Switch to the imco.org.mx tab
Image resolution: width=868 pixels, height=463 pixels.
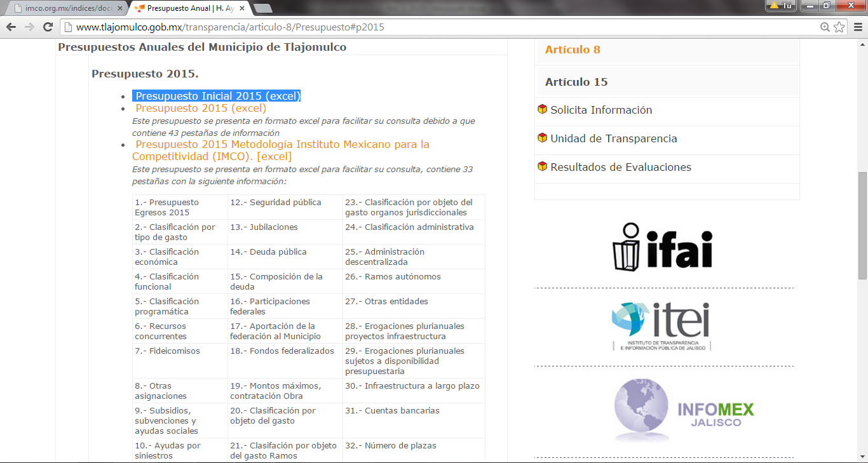coord(65,8)
